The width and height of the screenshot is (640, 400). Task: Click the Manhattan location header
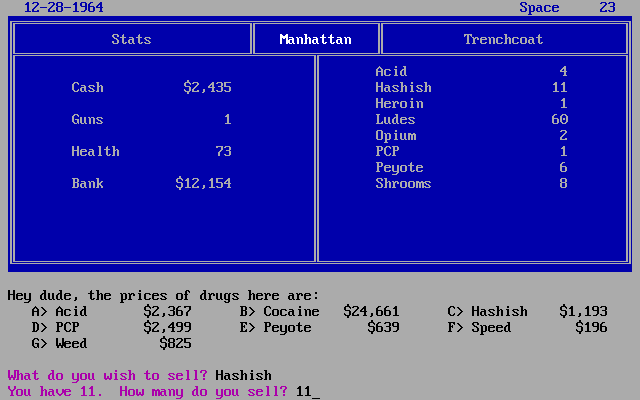click(x=315, y=39)
